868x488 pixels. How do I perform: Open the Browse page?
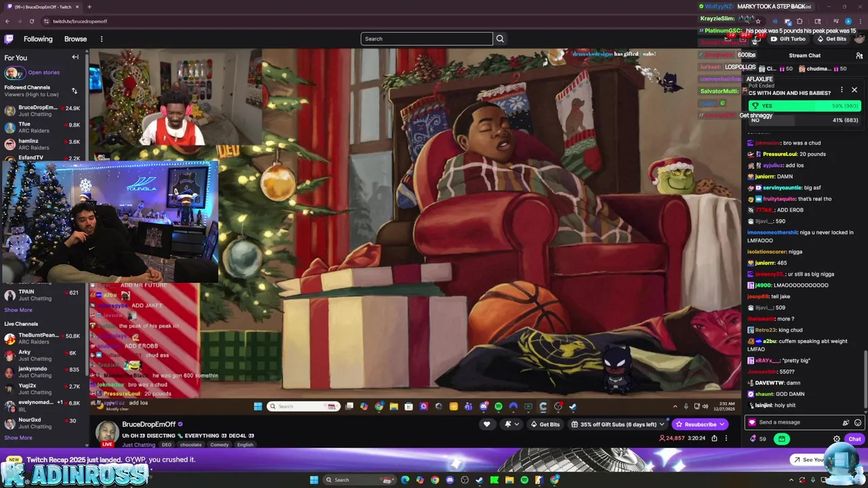75,39
